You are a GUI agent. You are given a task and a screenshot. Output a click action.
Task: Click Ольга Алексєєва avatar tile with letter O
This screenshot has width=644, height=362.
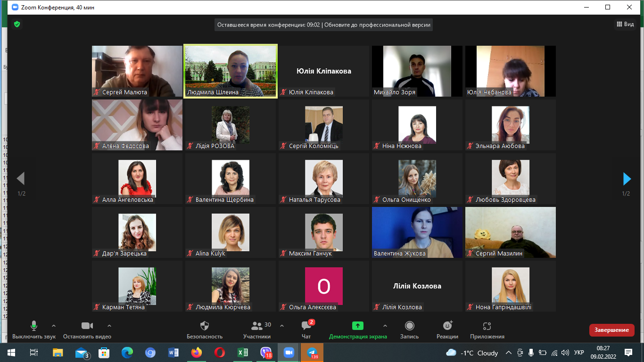[324, 286]
